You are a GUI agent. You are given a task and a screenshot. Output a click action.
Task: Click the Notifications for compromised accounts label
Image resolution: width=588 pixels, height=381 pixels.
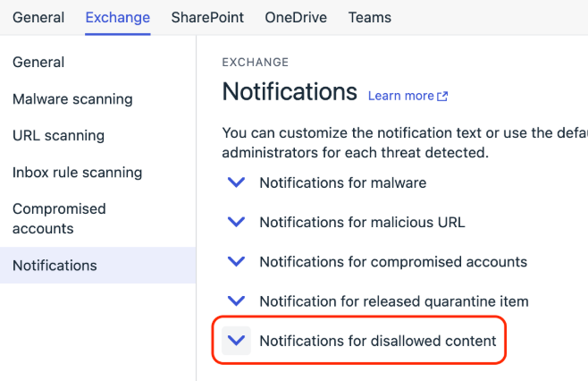(x=393, y=262)
